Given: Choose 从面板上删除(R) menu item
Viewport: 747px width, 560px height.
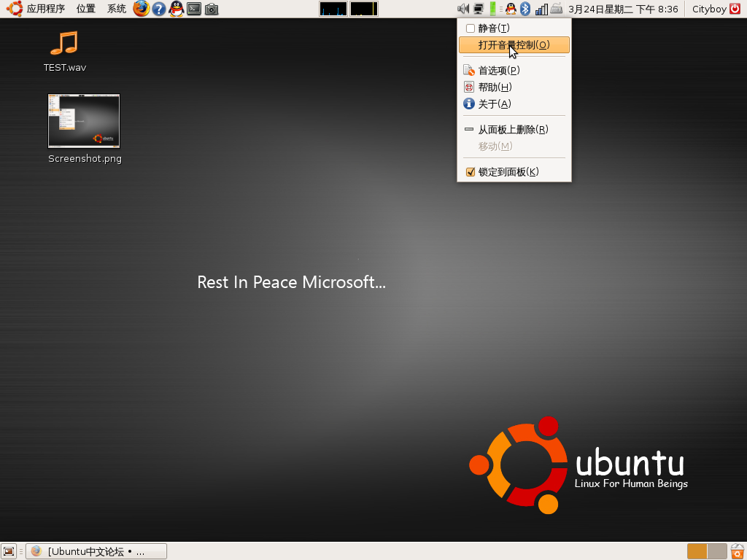Looking at the screenshot, I should point(514,130).
